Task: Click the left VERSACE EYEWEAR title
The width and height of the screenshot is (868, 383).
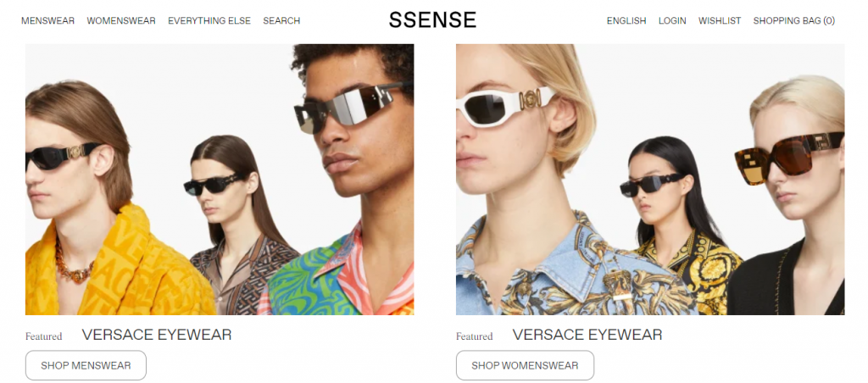Action: pos(157,335)
